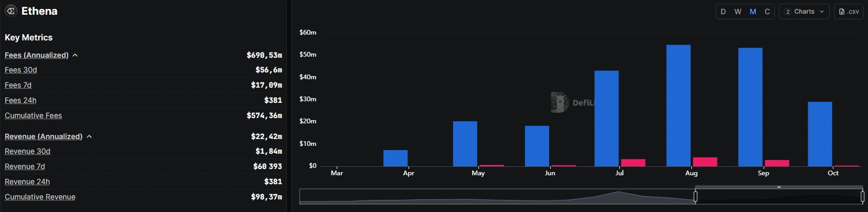Screen dimensions: 868x212
Task: Switch chart to Weekly (W) interval
Action: tap(738, 12)
